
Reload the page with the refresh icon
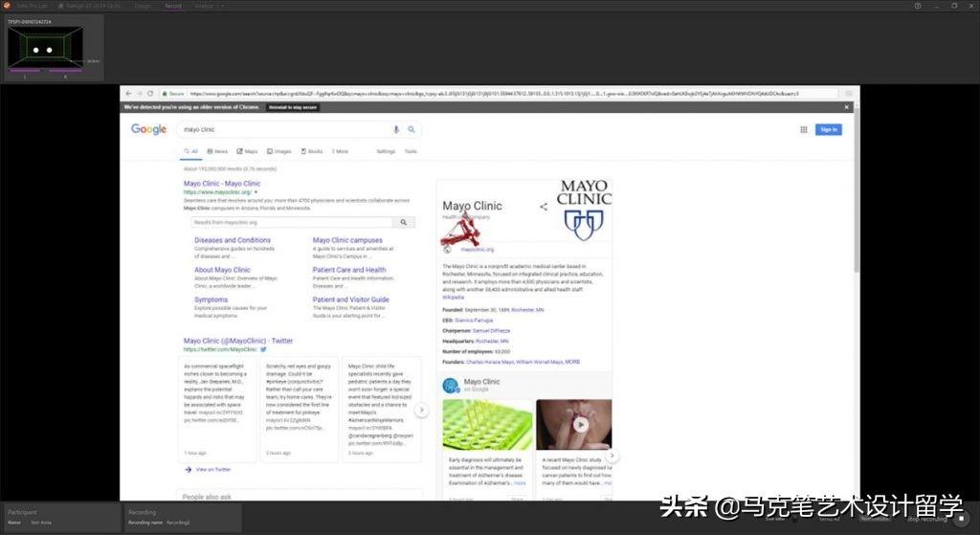tap(150, 93)
